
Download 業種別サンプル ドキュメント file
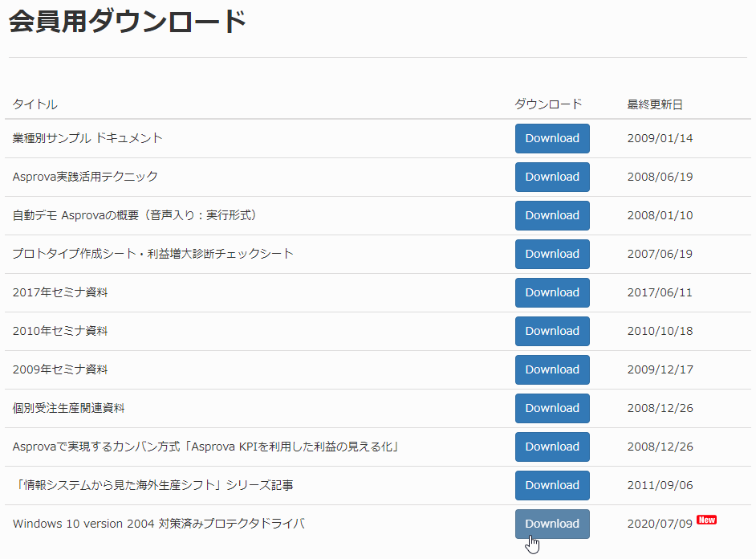click(552, 138)
